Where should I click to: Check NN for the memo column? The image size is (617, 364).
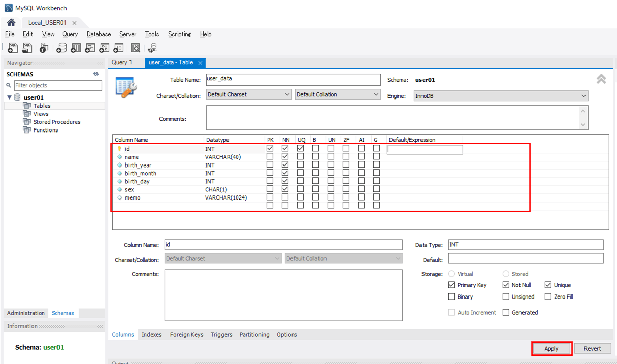coord(285,197)
